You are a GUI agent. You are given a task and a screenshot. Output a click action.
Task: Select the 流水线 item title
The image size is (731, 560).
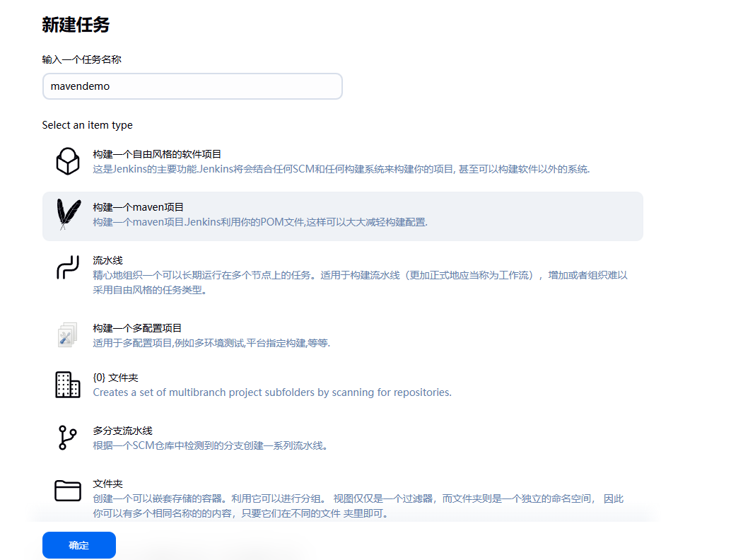click(x=107, y=261)
